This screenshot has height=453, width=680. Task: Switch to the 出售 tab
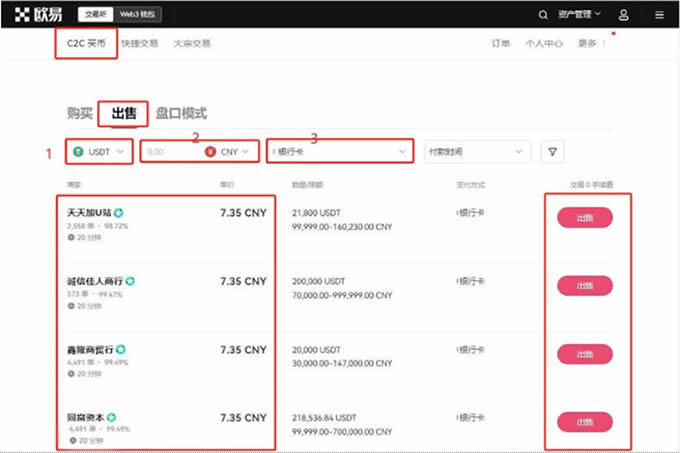124,114
